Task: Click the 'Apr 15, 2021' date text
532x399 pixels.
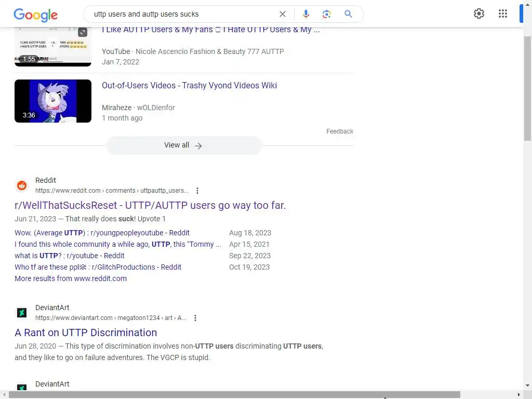Action: [249, 244]
